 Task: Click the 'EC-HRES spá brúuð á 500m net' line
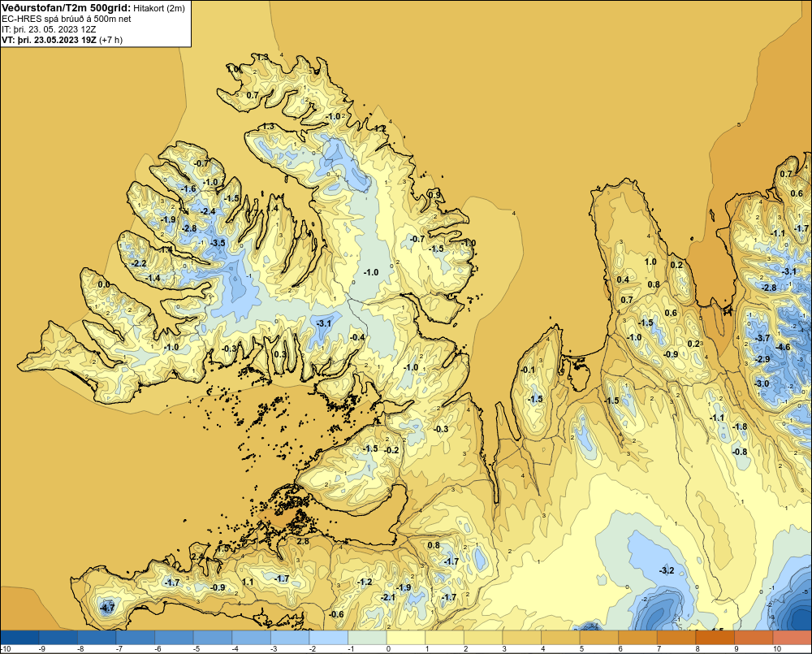[x=67, y=19]
